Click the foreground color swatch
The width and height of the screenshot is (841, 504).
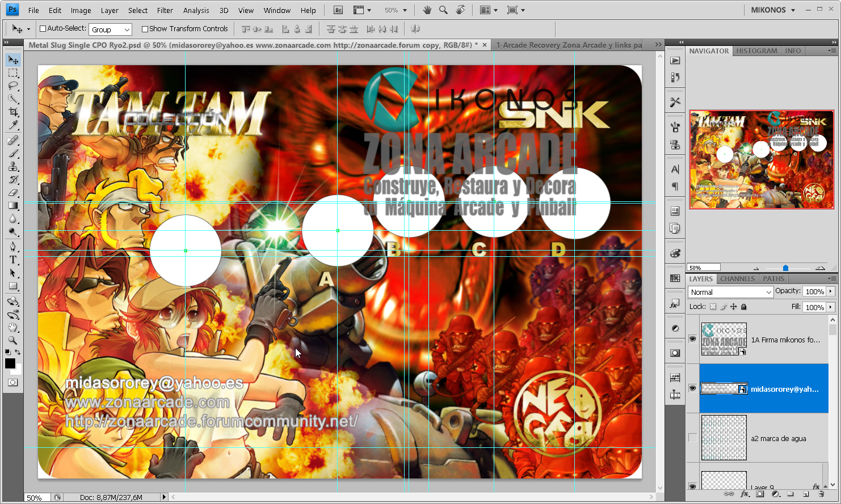[10, 363]
